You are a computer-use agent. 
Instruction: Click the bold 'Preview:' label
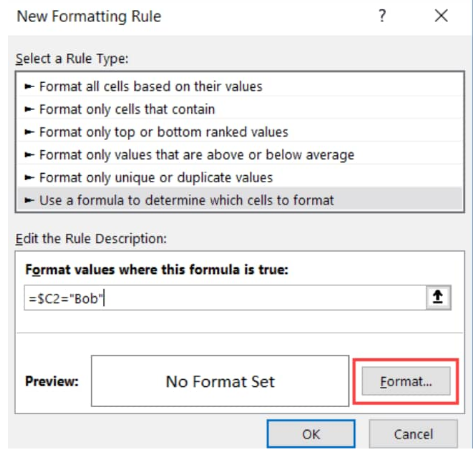52,381
